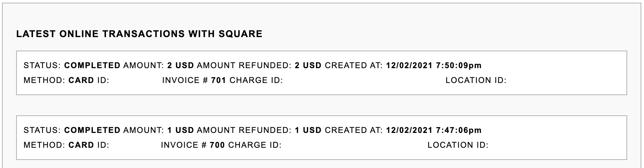Click LOCATION ID label in invoice 700 row
644x168 pixels.
click(458, 145)
